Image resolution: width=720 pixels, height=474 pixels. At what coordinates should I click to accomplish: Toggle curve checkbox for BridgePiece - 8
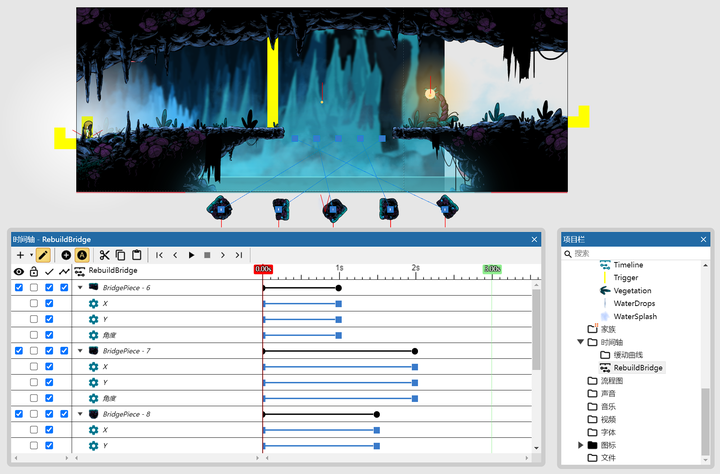click(64, 414)
